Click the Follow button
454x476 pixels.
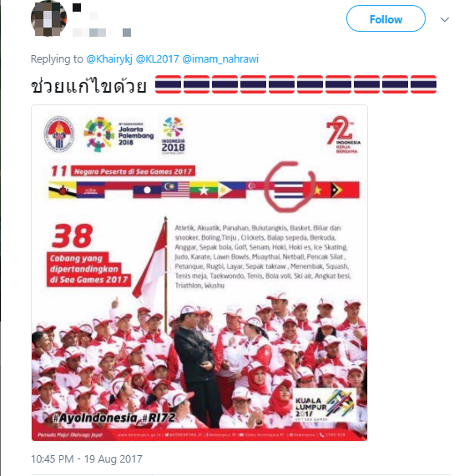[x=386, y=19]
